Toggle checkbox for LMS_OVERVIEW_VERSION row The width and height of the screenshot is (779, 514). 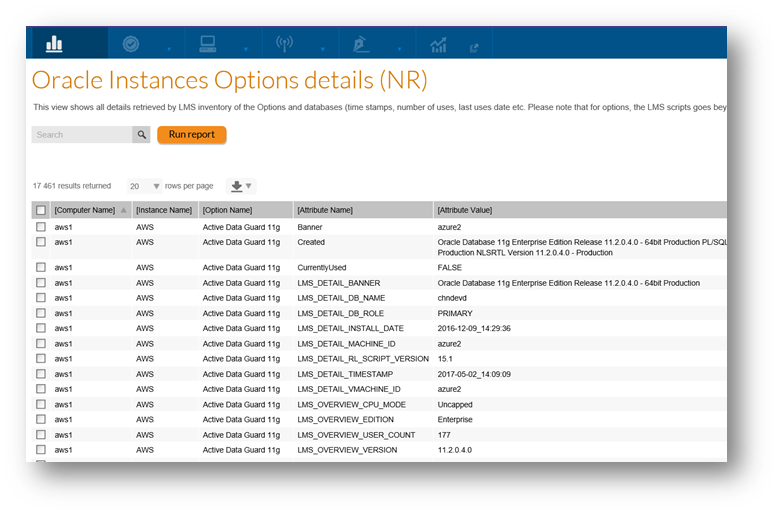41,450
